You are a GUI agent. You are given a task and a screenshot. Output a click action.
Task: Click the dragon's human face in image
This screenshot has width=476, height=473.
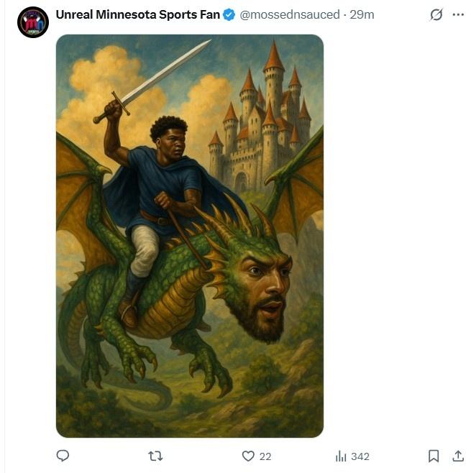[x=264, y=284]
